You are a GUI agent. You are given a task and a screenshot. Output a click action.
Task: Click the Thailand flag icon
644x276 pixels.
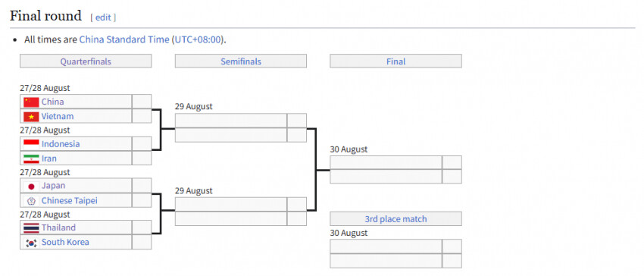pos(31,227)
